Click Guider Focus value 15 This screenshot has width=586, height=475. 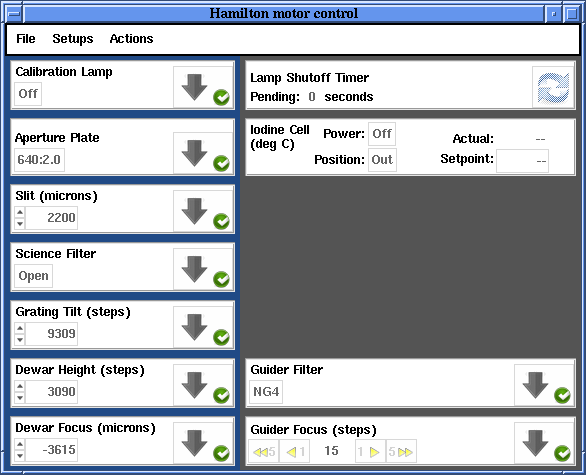[331, 451]
